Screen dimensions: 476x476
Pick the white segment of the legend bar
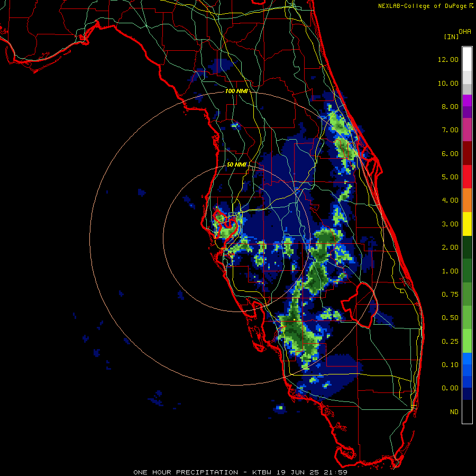point(467,59)
